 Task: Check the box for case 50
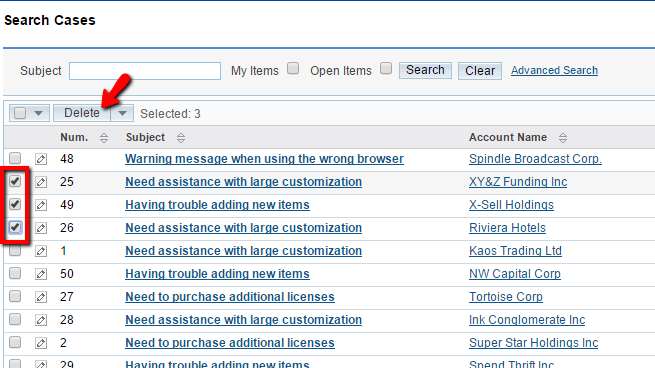pyautogui.click(x=15, y=273)
